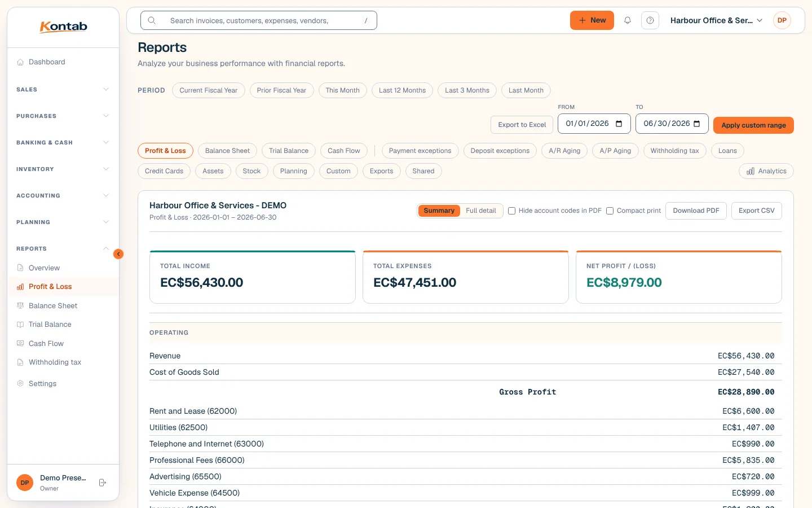Expand the Accounting sidebar section

[63, 196]
